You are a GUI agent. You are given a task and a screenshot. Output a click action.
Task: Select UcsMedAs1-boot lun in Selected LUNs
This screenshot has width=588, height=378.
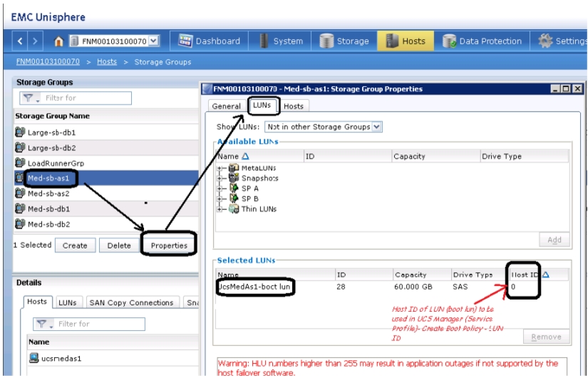click(x=255, y=287)
